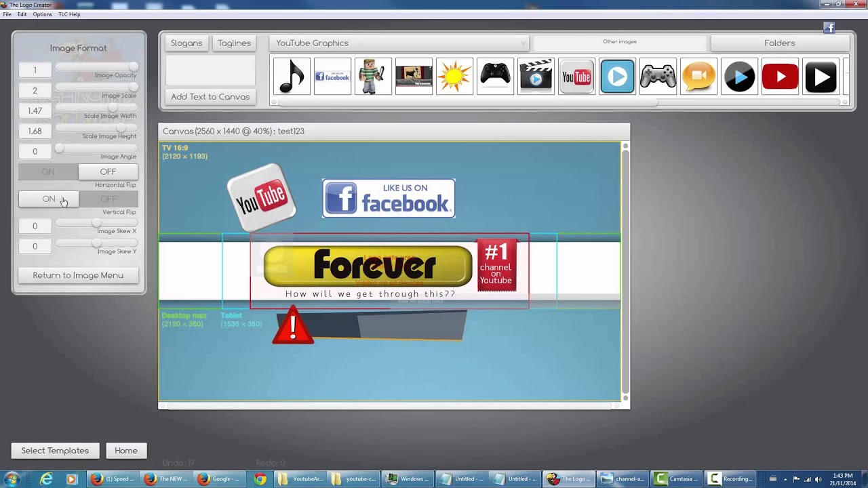The height and width of the screenshot is (488, 868).
Task: Pick the video screenshot graphic thumbnail
Action: (414, 76)
